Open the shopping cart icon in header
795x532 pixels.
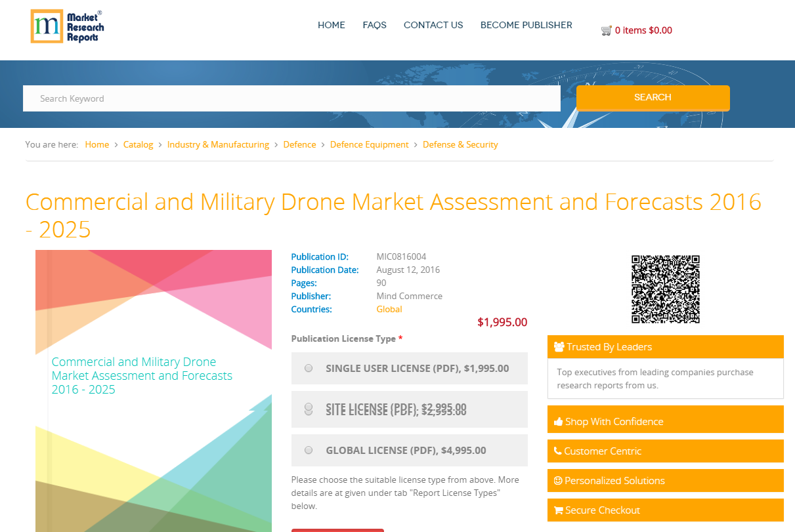click(605, 30)
